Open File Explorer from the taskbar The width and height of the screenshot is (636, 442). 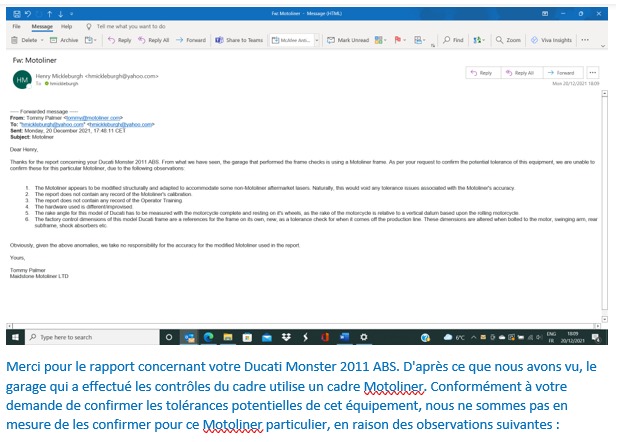(x=228, y=337)
